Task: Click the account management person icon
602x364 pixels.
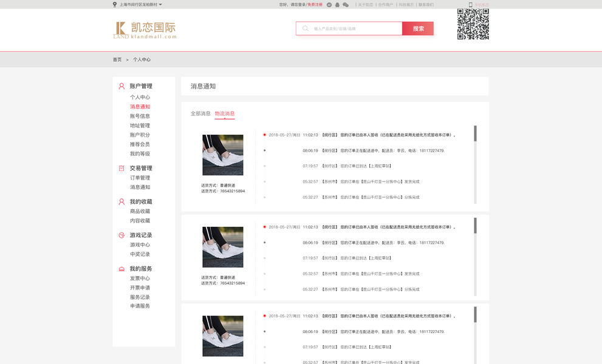Action: [120, 86]
